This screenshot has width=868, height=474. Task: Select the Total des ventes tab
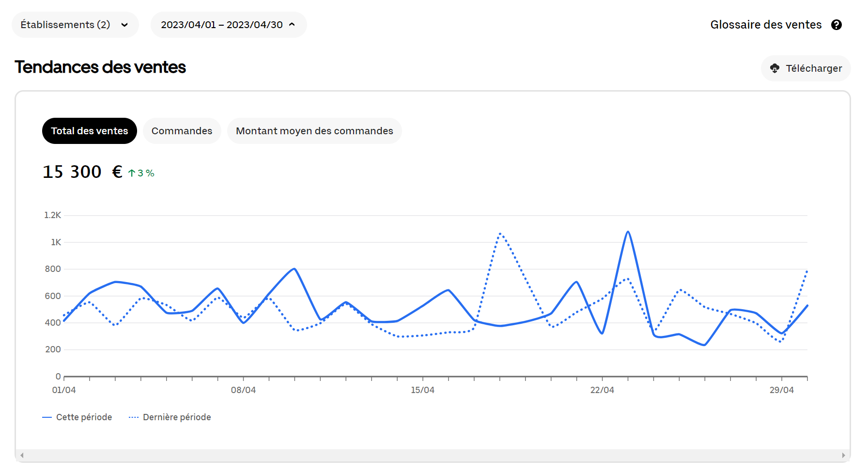(90, 131)
